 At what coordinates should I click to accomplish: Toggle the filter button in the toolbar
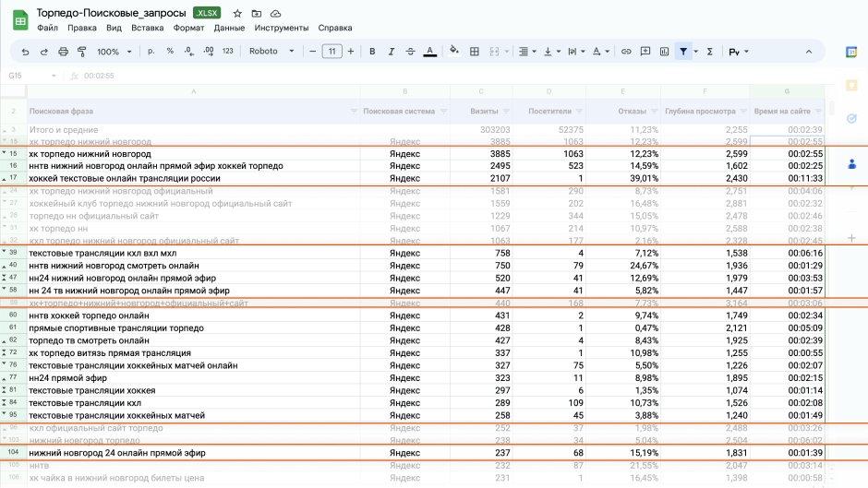point(683,52)
